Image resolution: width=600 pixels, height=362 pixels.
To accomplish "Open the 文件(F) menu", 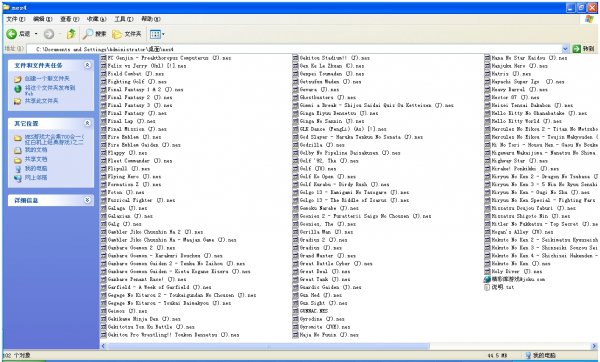I will coord(16,19).
